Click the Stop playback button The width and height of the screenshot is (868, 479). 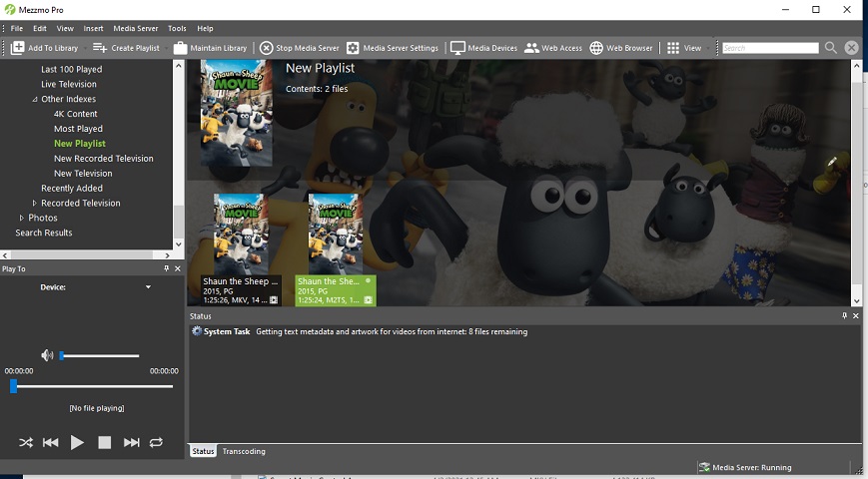point(105,442)
